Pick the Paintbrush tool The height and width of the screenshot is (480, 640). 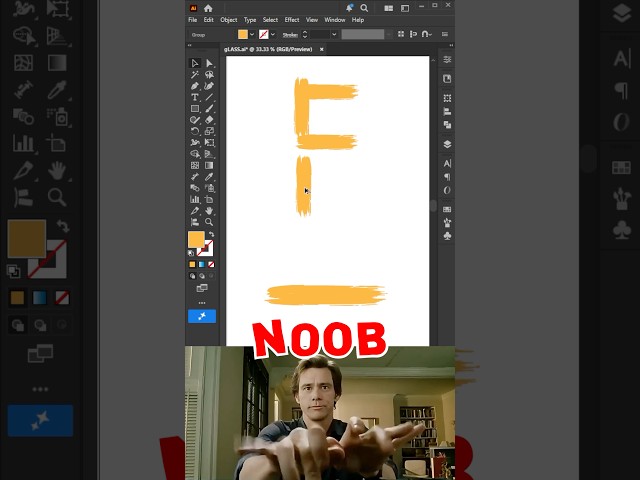[209, 109]
